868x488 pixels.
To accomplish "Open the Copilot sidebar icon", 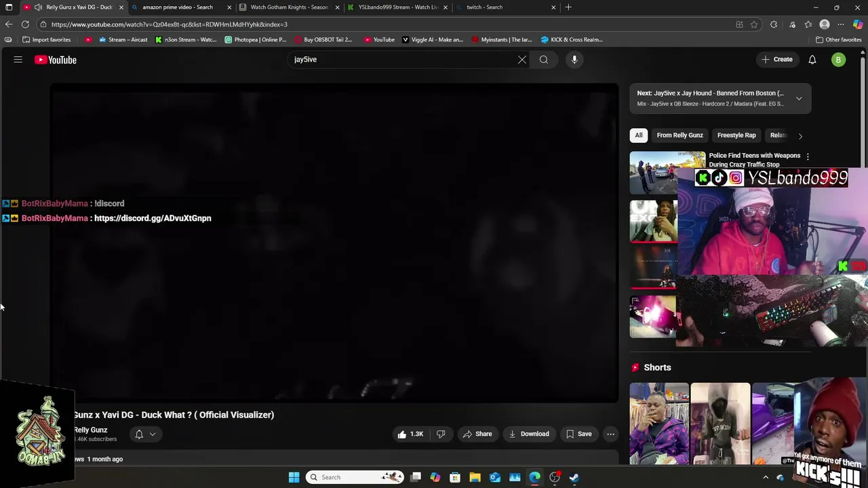I will pos(858,24).
